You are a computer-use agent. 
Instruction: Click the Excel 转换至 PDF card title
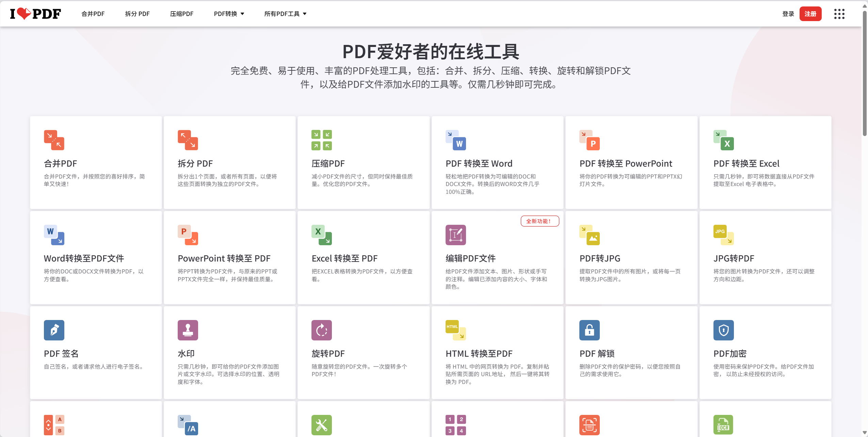344,258
